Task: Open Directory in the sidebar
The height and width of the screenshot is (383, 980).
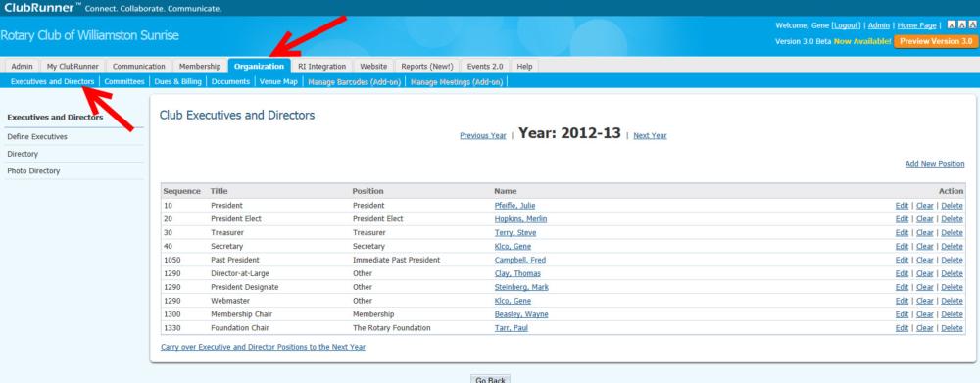Action: tap(23, 154)
